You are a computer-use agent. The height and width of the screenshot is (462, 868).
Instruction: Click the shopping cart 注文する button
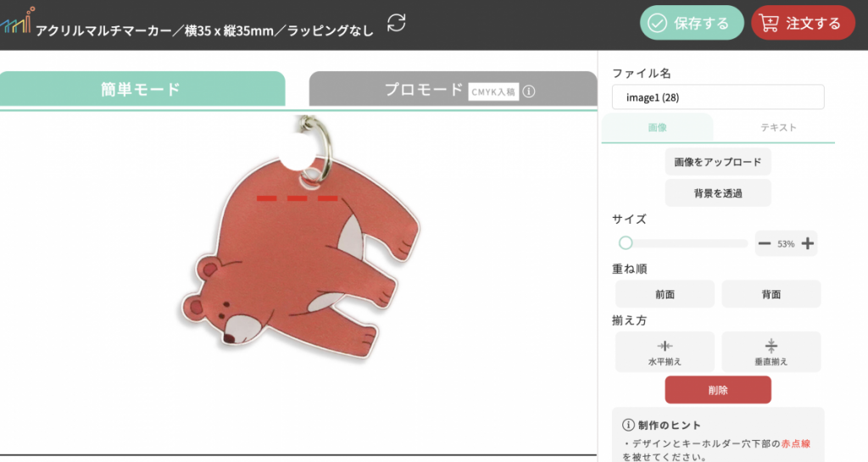click(803, 23)
